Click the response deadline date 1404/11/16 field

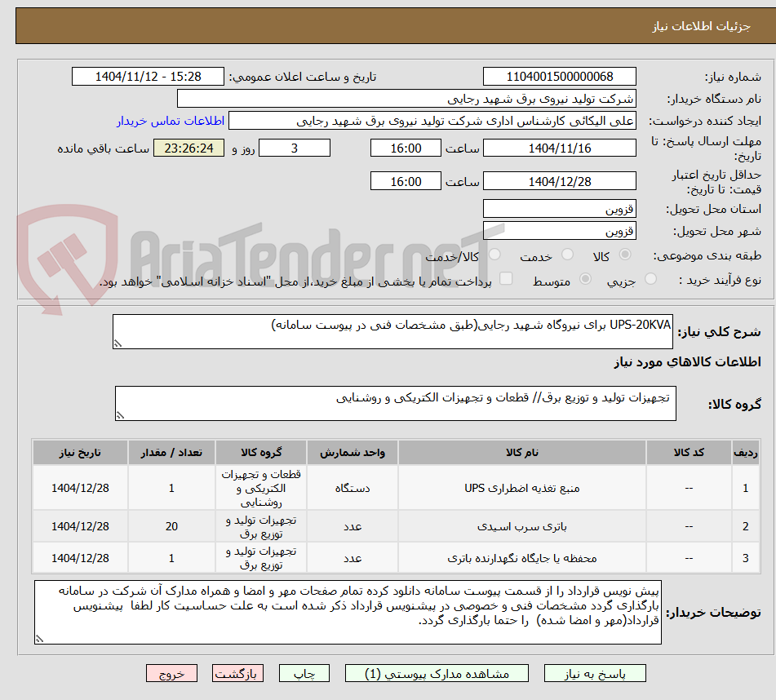coord(559,148)
